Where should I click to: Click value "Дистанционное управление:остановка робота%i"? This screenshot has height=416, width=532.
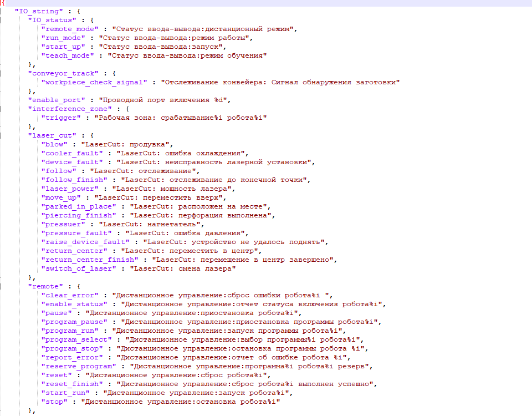pyautogui.click(x=181, y=402)
